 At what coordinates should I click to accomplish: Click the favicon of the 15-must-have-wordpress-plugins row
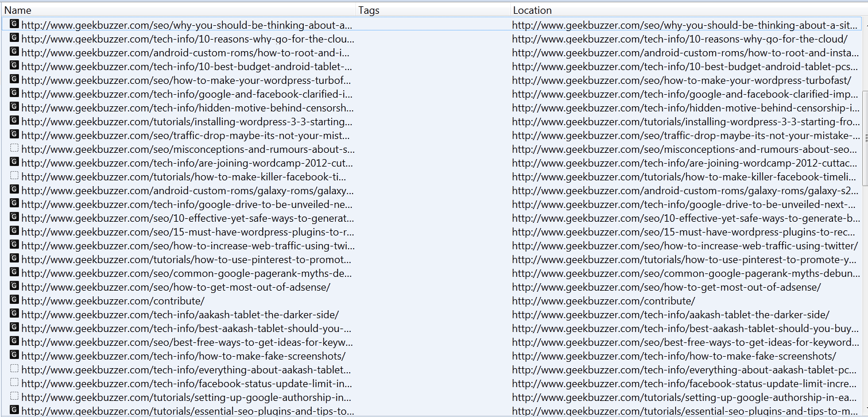14,231
